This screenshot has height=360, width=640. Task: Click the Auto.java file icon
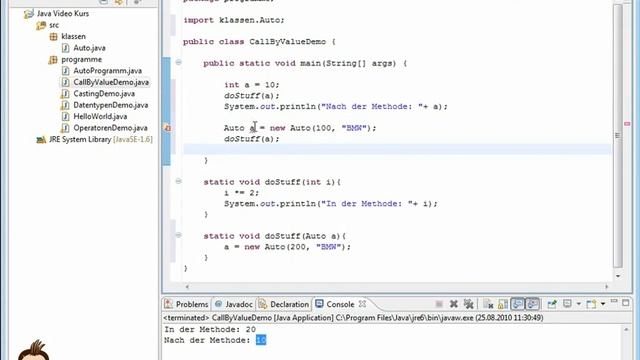click(x=65, y=48)
